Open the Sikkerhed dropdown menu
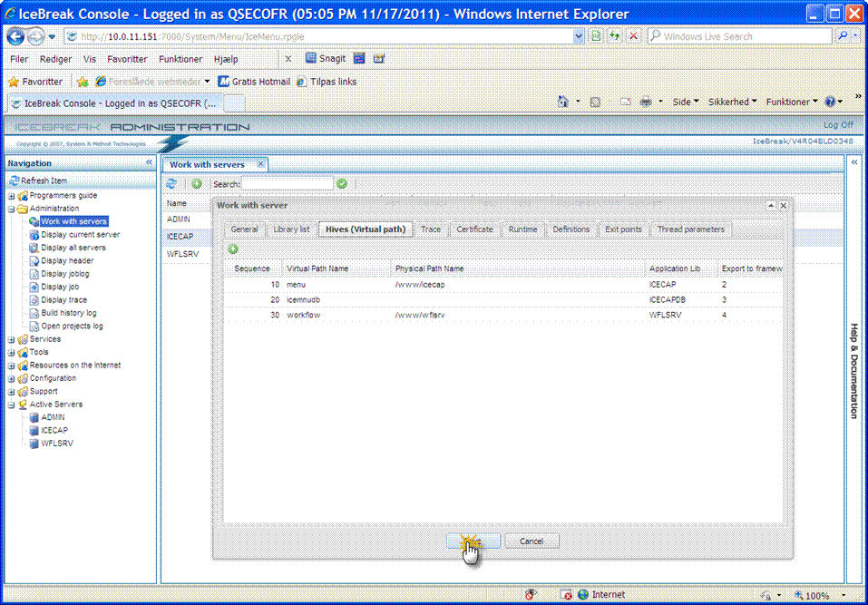The image size is (868, 605). pyautogui.click(x=732, y=102)
